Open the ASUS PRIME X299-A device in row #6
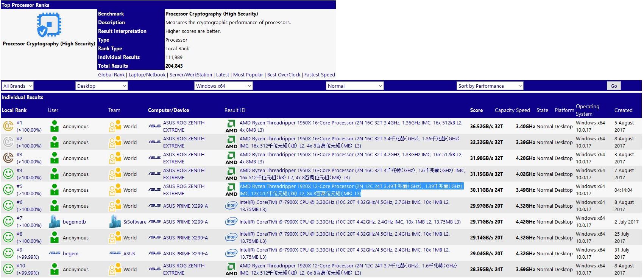The image size is (644, 278). point(186,206)
